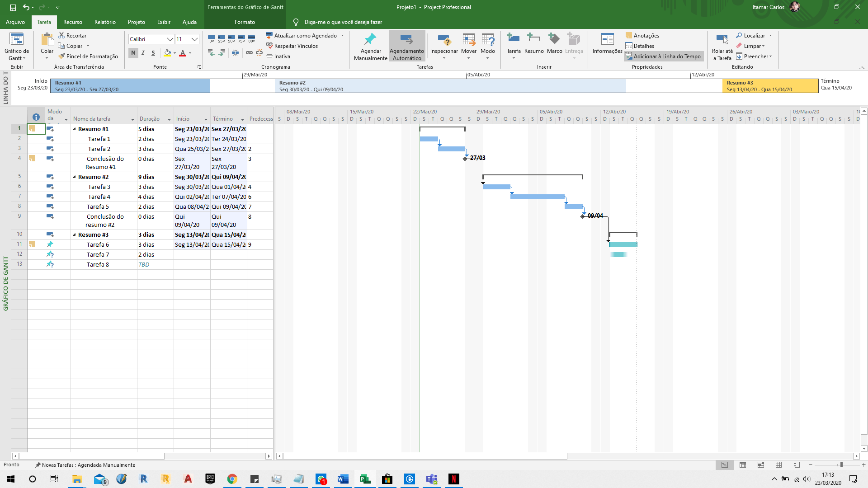The height and width of the screenshot is (488, 868).
Task: Switch to the Recurso ribbon tab
Action: [72, 22]
